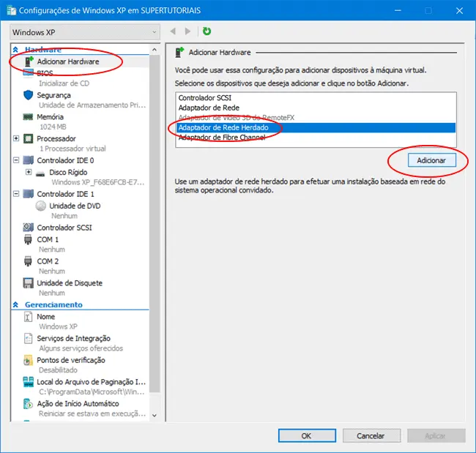Click the Processador icon
The image size is (476, 453).
[29, 138]
